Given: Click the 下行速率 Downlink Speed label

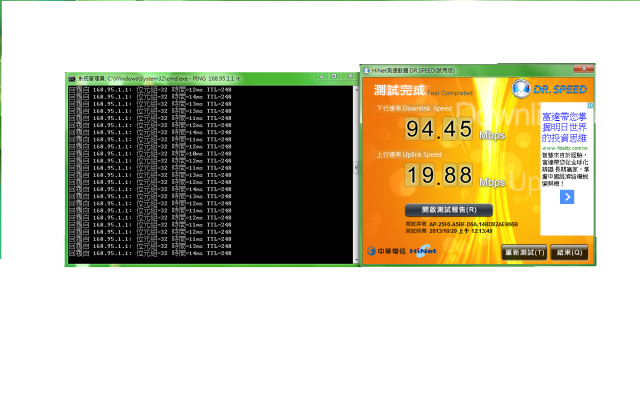Looking at the screenshot, I should 414,109.
